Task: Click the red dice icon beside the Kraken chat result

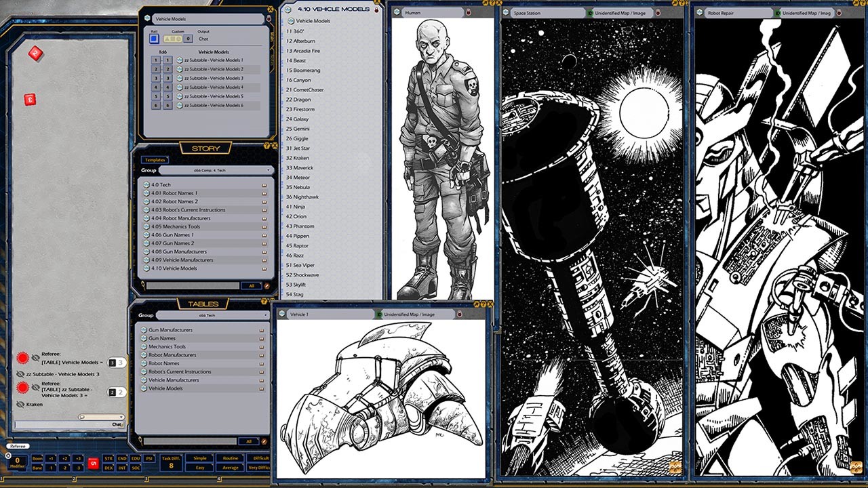Action: (x=22, y=386)
